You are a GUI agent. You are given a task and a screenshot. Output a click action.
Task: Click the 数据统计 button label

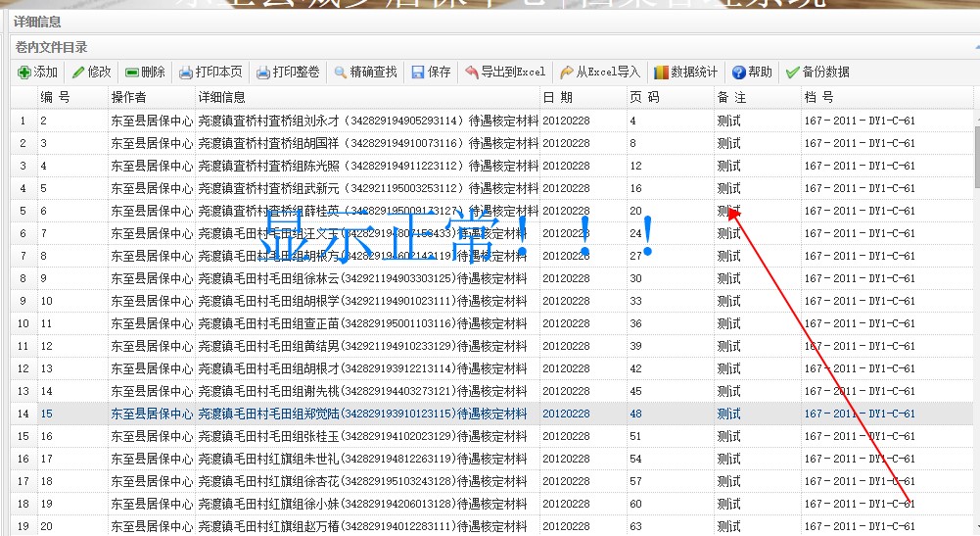pos(694,72)
